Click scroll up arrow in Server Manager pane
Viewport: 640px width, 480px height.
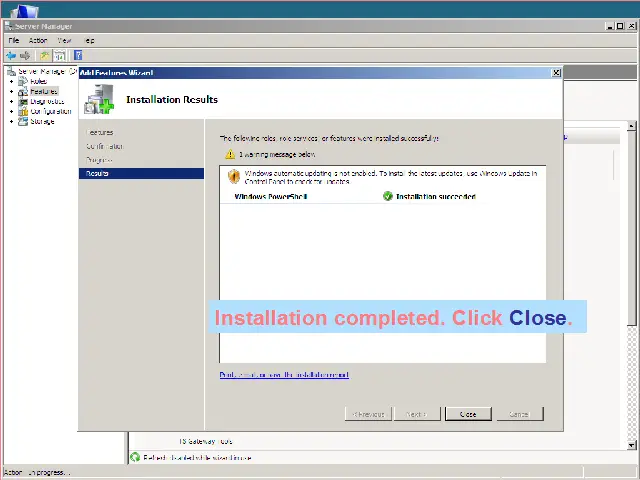(x=631, y=126)
